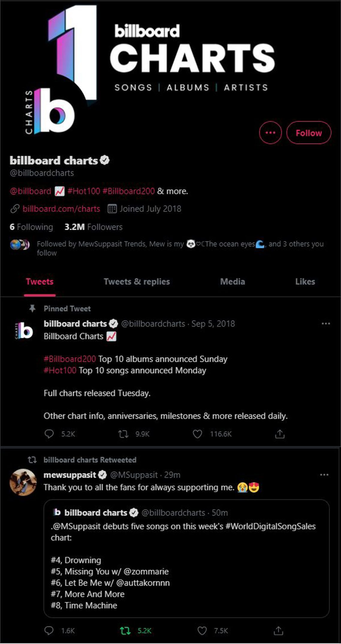
Task: Click the #Billboard200 hashtag in bio
Action: 129,191
